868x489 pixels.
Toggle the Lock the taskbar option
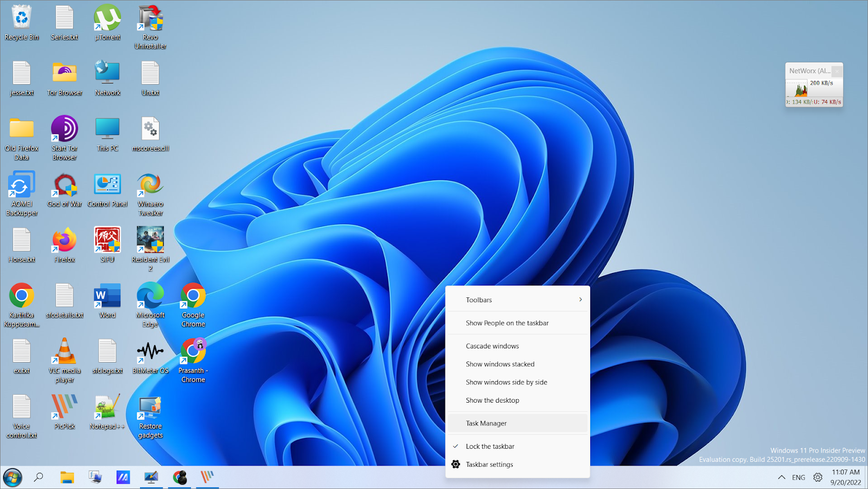[490, 446]
